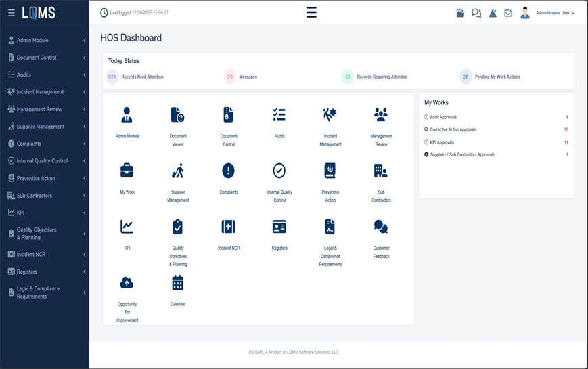
Task: Open the Calendar dashboard tile
Action: [178, 290]
